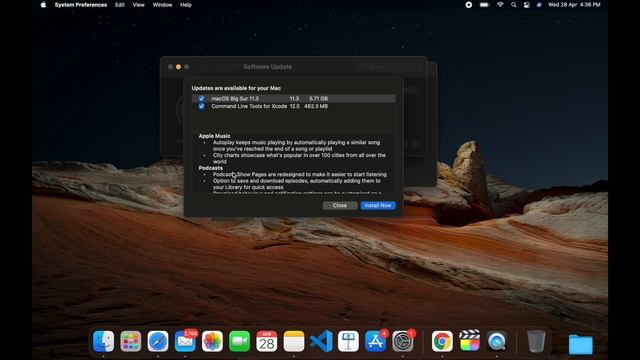Click the Software Update window title

click(267, 67)
